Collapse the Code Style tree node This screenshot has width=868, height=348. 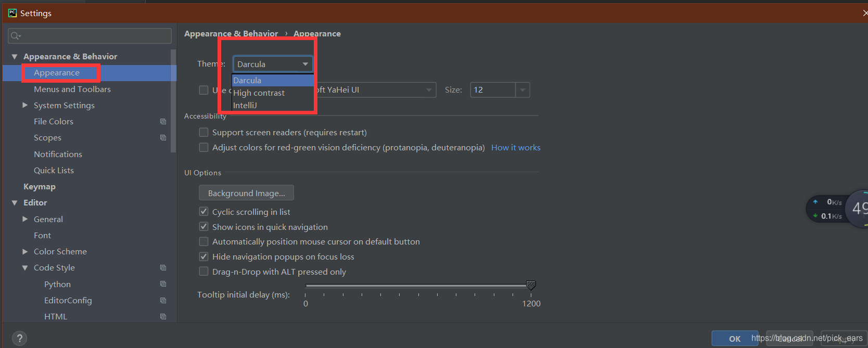click(x=25, y=268)
